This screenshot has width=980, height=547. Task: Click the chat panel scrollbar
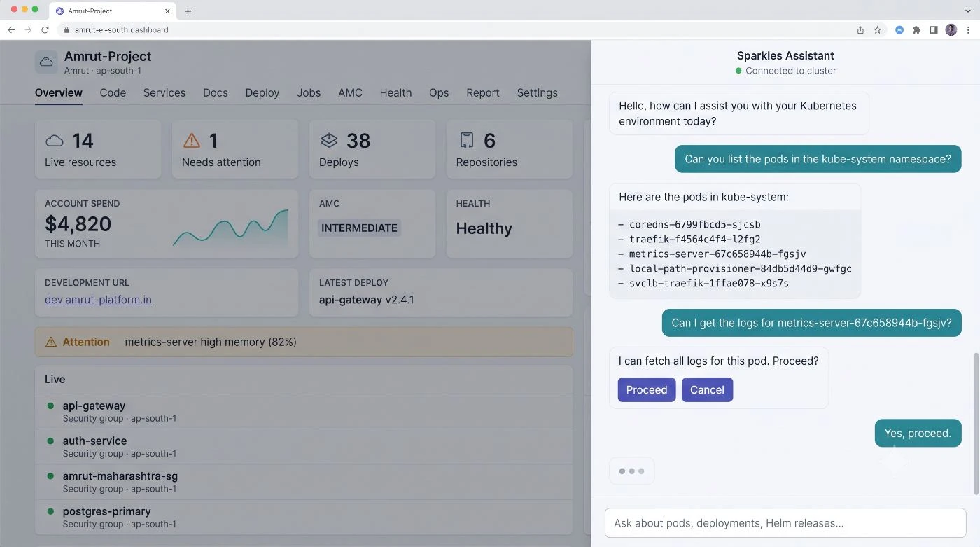(976, 424)
